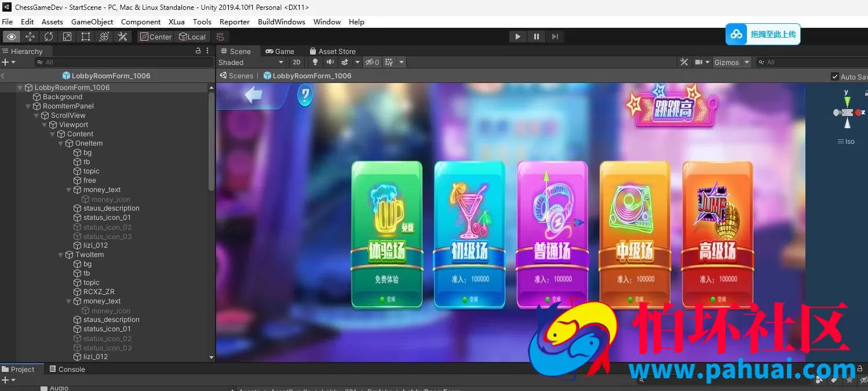This screenshot has width=868, height=391.
Task: Select the Rotate tool
Action: click(x=49, y=37)
